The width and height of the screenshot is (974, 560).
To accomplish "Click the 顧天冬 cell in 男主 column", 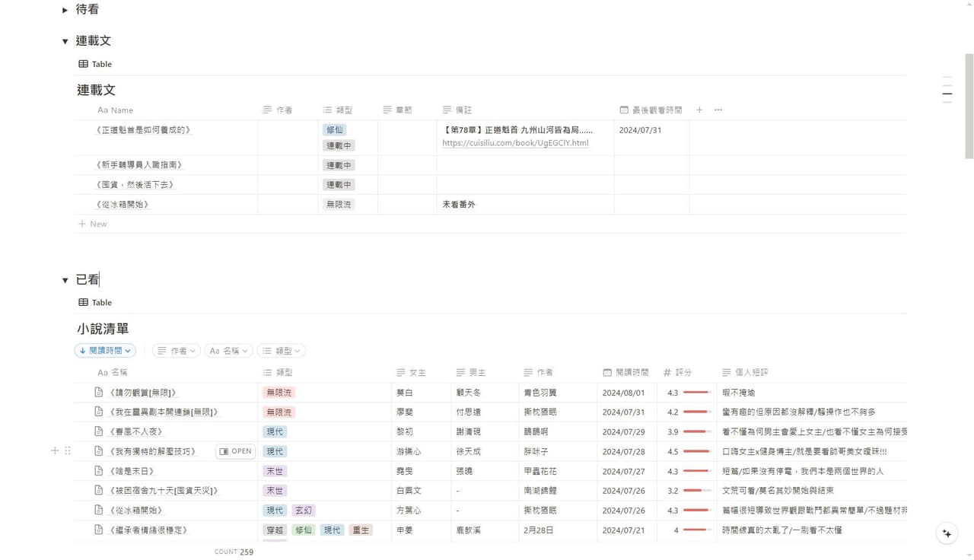I will pos(485,393).
